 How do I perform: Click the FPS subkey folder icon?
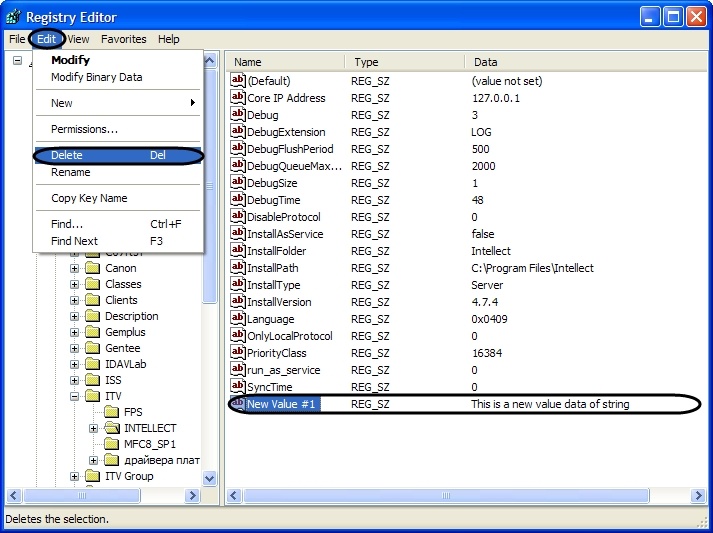110,412
